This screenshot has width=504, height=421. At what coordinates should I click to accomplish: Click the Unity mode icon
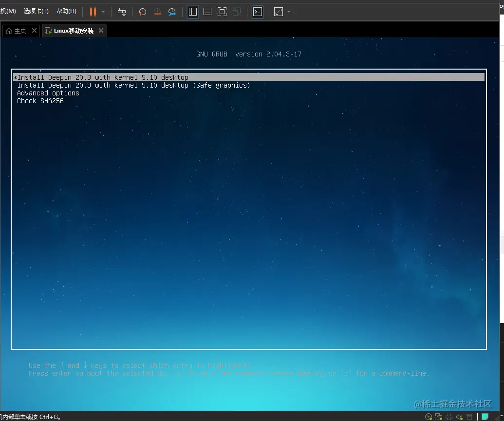tap(237, 12)
